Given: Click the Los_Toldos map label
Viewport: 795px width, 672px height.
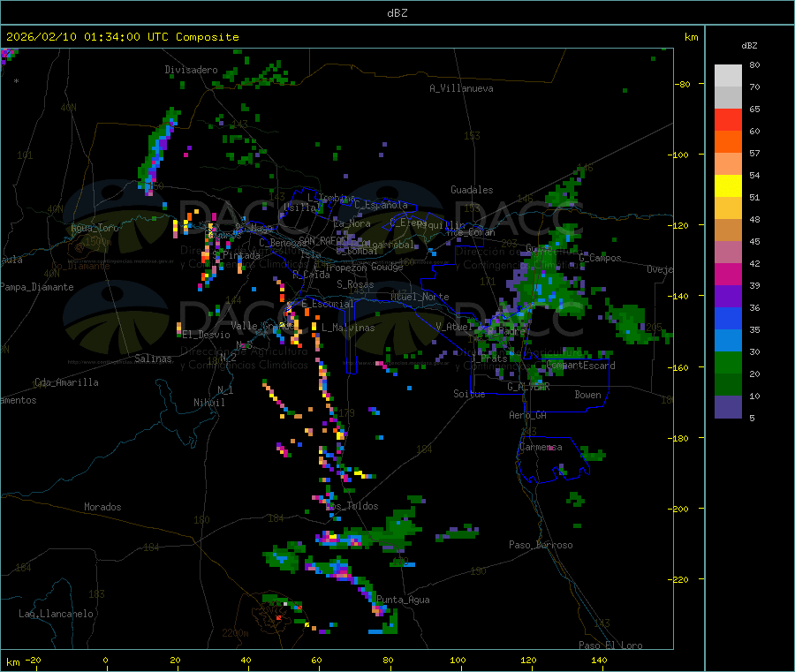Looking at the screenshot, I should click(352, 506).
